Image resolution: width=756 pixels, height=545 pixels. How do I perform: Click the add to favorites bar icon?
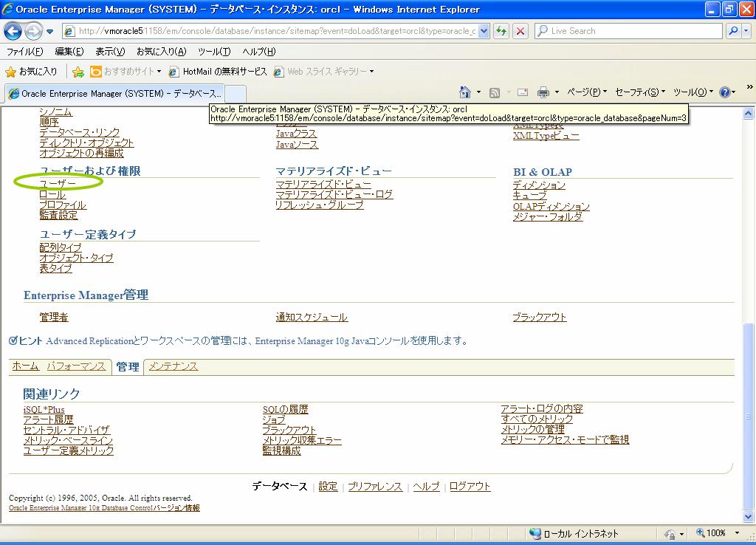(x=78, y=72)
